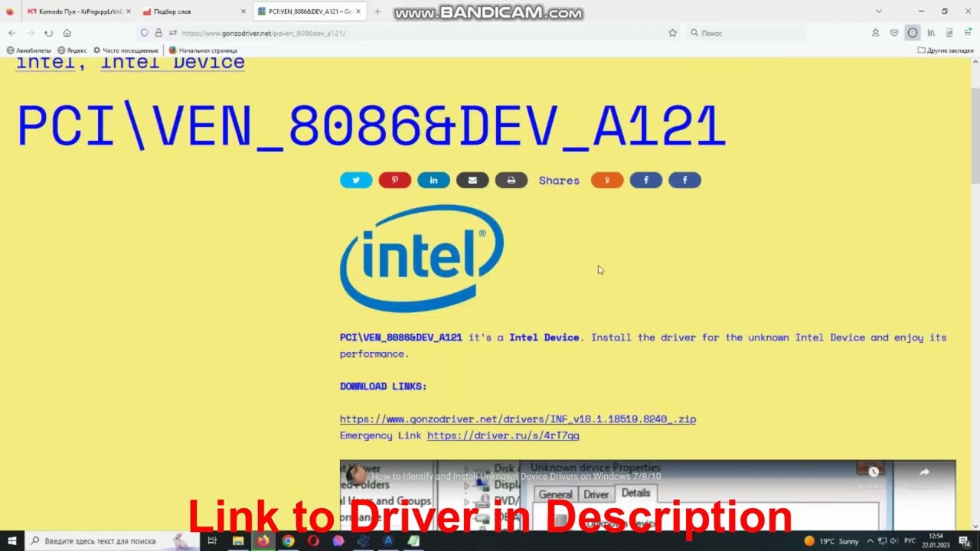Image resolution: width=980 pixels, height=551 pixels.
Task: Share page via Twitter button
Action: tap(356, 180)
